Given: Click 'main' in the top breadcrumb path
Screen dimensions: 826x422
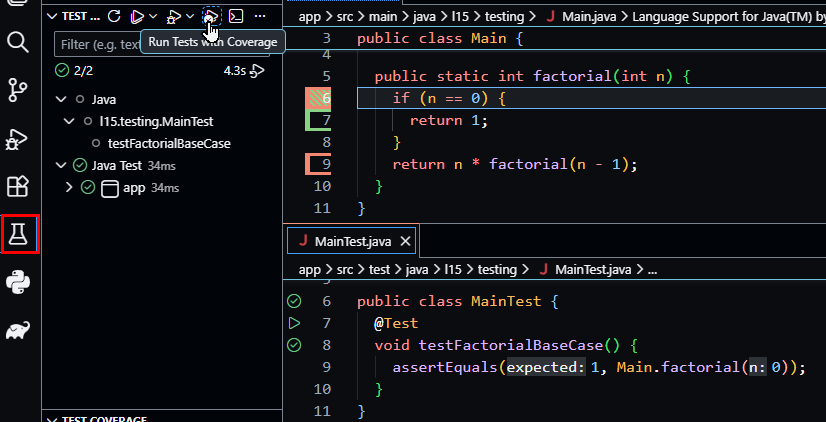Looking at the screenshot, I should pos(383,16).
